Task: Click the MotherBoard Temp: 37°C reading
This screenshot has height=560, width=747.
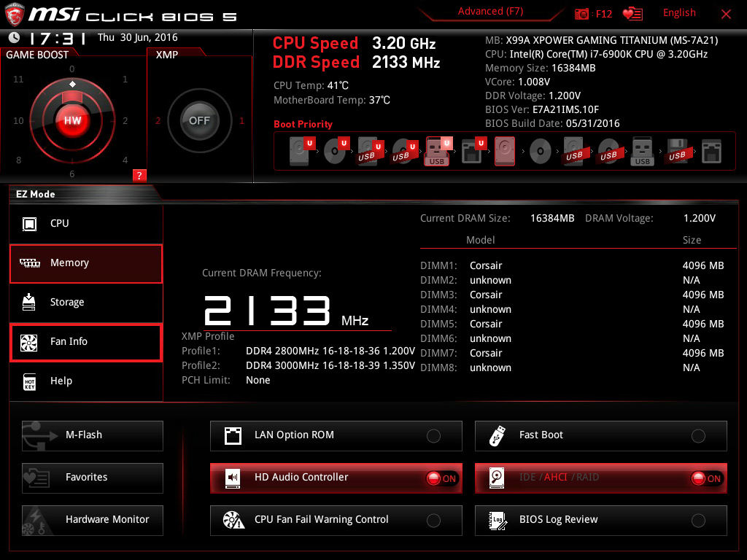Action: [x=332, y=101]
